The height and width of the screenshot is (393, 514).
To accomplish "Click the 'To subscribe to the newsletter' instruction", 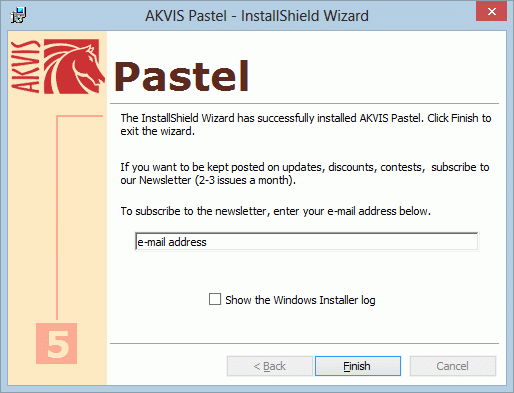I will coord(276,211).
